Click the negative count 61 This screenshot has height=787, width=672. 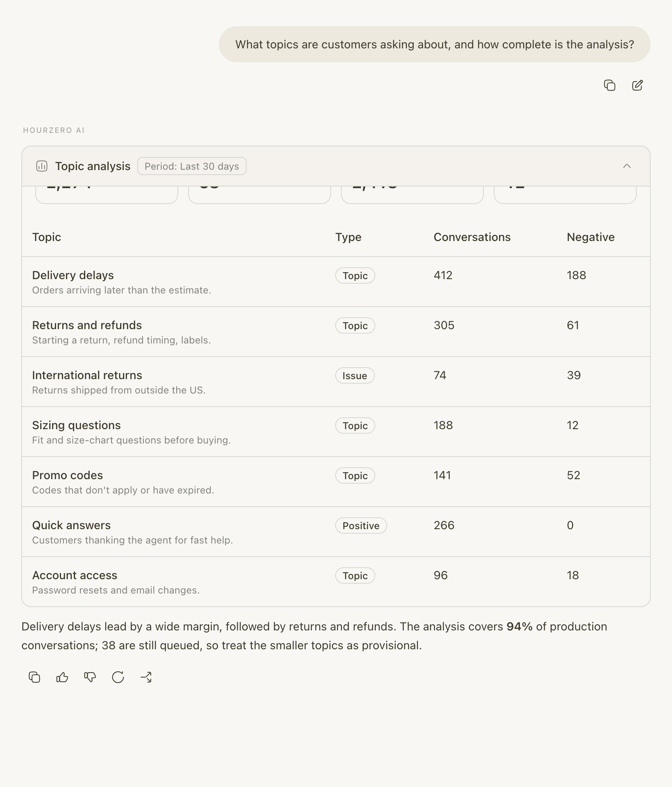(x=573, y=325)
